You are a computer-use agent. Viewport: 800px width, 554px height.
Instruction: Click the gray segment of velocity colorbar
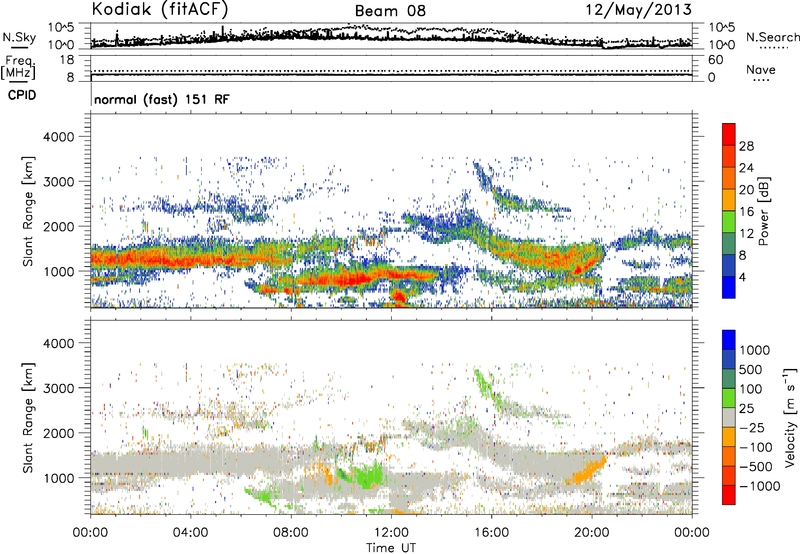pos(729,418)
